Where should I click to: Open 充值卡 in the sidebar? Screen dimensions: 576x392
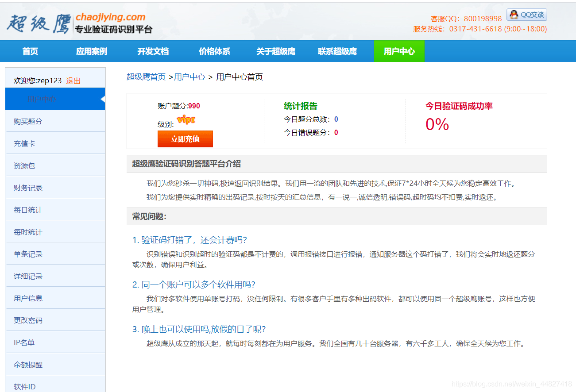pos(55,143)
